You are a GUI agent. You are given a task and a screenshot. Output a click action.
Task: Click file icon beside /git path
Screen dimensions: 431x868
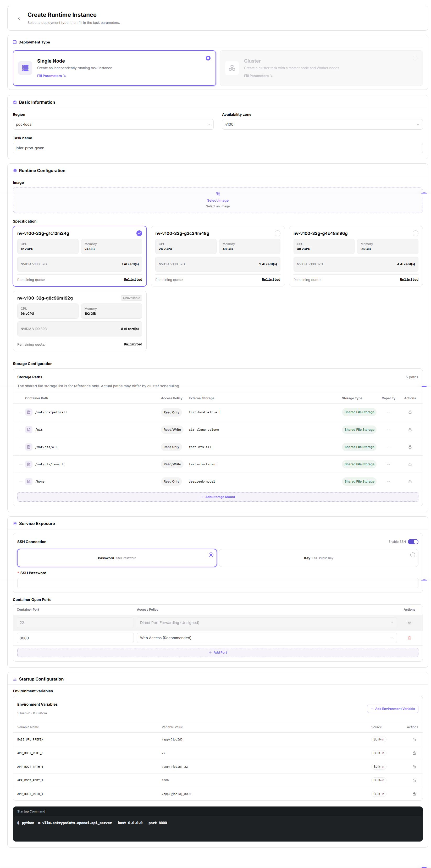click(x=29, y=430)
